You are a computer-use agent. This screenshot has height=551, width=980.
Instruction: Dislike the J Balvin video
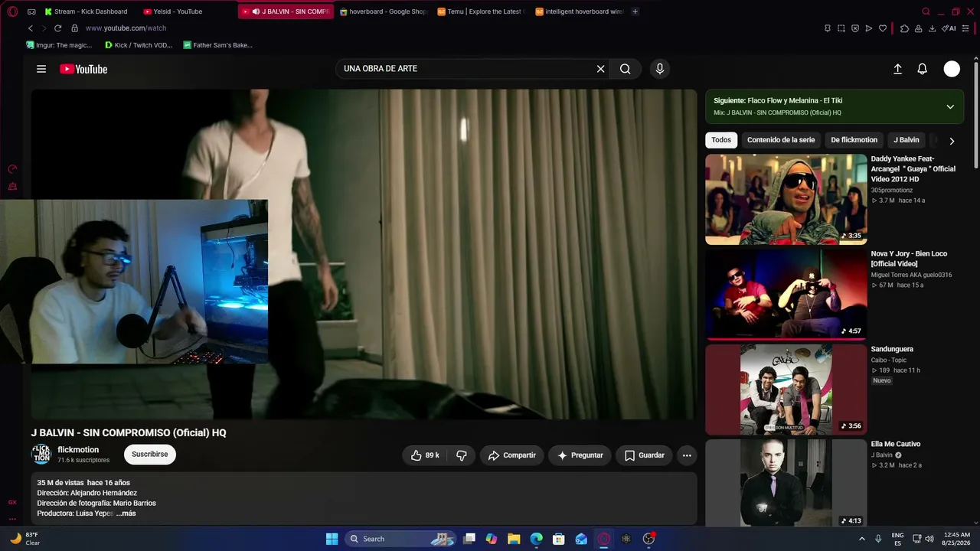[x=461, y=455]
